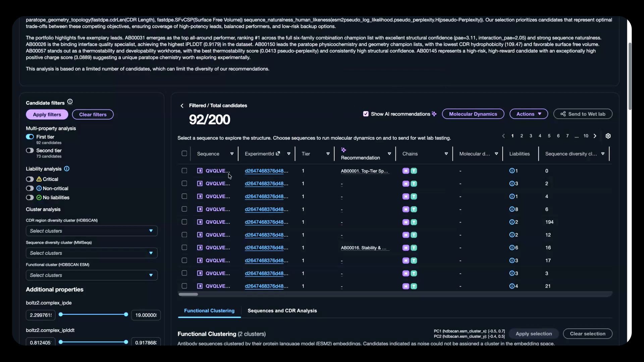The height and width of the screenshot is (362, 644).
Task: Open the Tier column filter dropdown
Action: click(328, 154)
